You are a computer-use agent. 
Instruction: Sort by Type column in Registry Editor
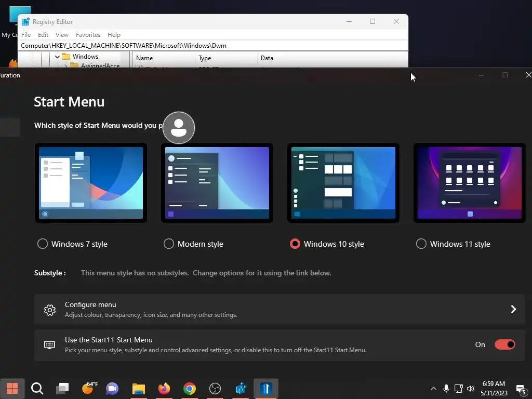coord(226,58)
